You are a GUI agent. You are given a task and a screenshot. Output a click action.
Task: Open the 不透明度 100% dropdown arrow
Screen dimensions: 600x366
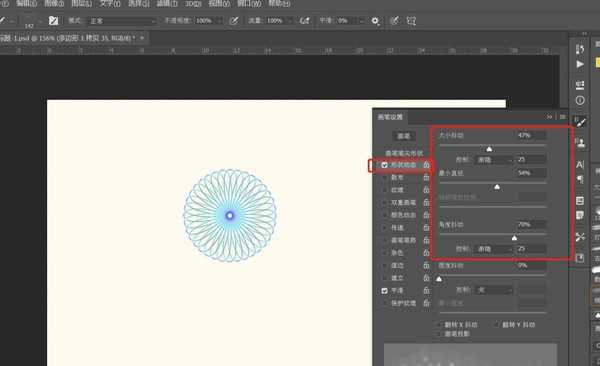[x=220, y=21]
